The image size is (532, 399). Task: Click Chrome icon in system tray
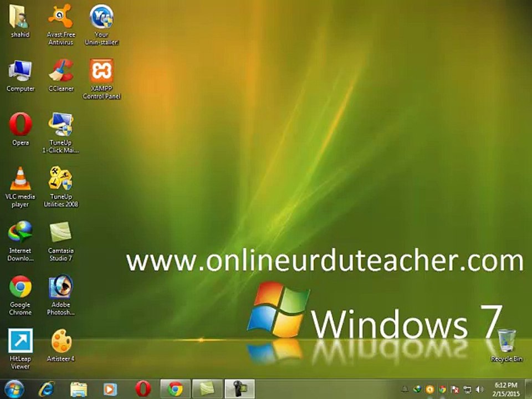click(442, 389)
